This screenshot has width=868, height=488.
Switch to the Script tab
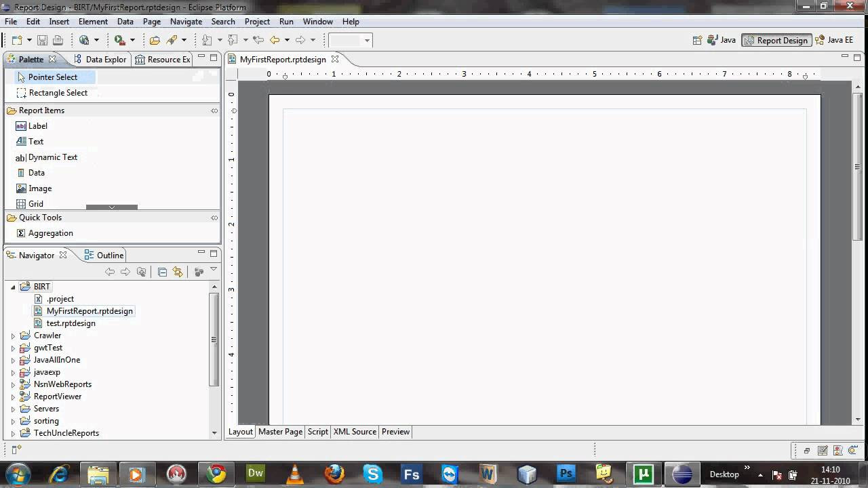pyautogui.click(x=317, y=432)
